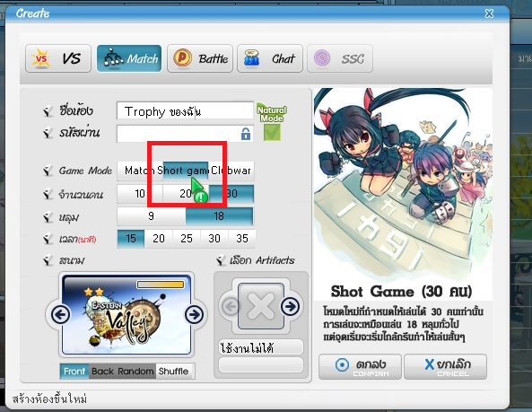Select the Match room type tab
The width and height of the screenshot is (532, 412).
(x=129, y=58)
